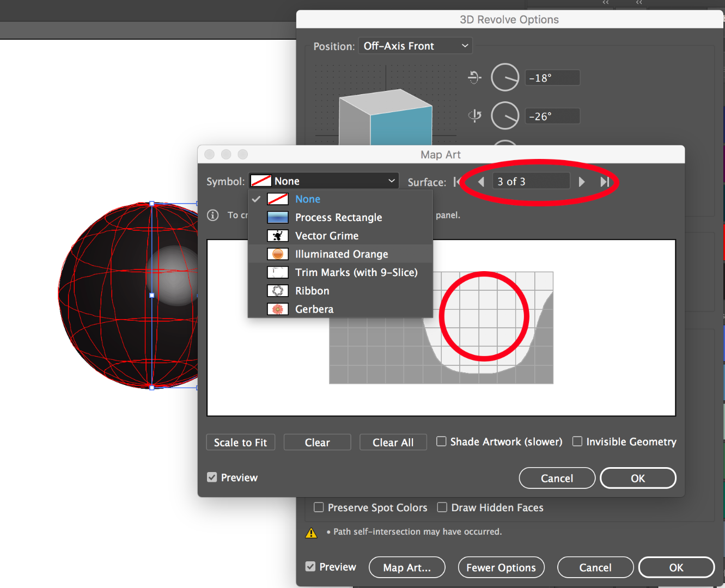Select the Gerbera flower symbol icon
725x588 pixels.
coord(278,309)
